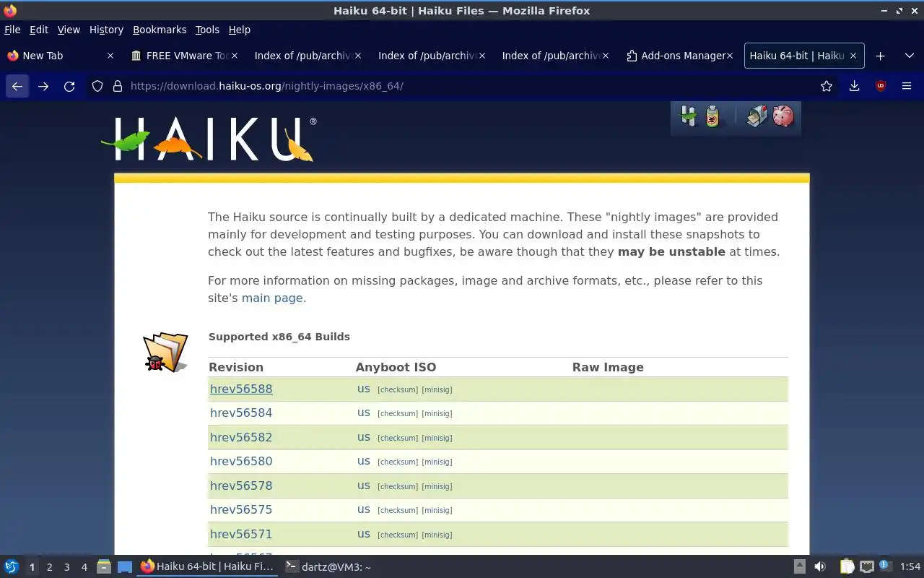Close the Add-ons Manager tab

(x=729, y=56)
